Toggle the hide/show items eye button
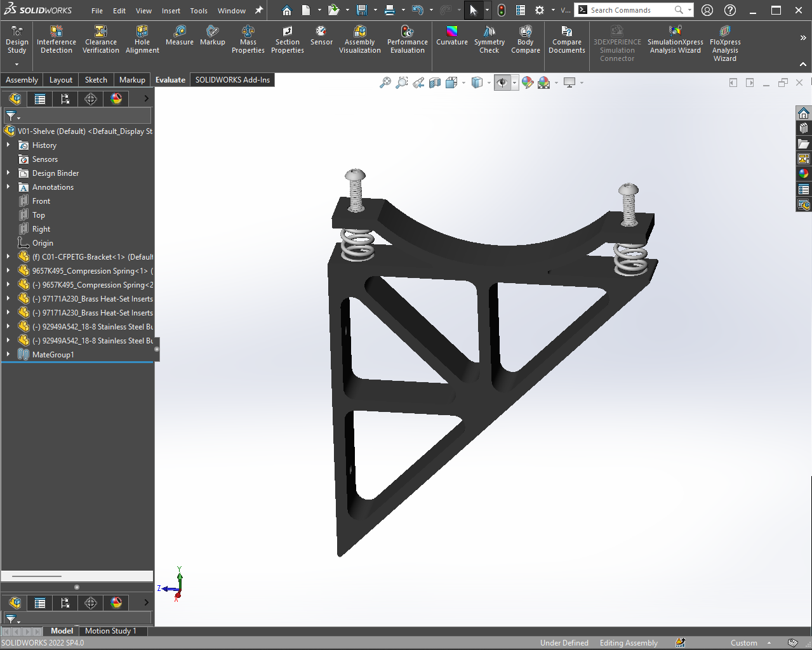The width and height of the screenshot is (812, 650). click(502, 83)
